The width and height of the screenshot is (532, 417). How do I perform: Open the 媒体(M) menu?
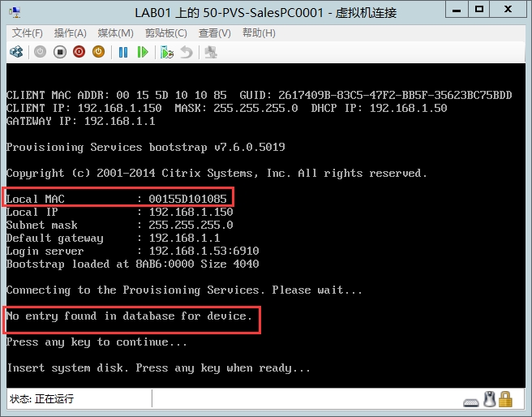tap(116, 33)
